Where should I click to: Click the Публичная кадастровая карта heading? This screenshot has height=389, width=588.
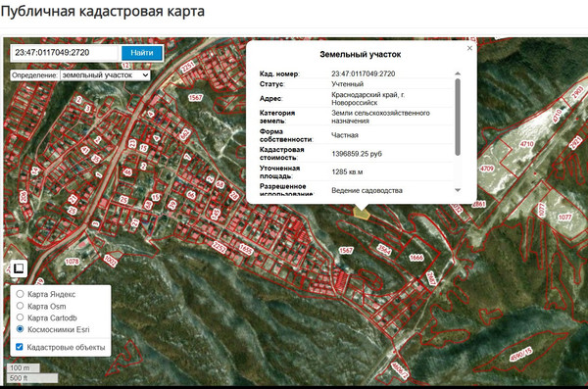coord(102,11)
